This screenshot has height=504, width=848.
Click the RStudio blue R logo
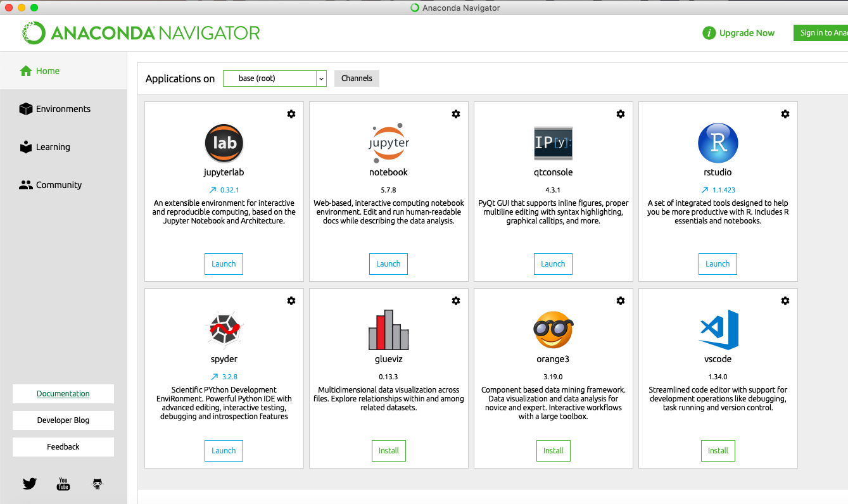[718, 143]
